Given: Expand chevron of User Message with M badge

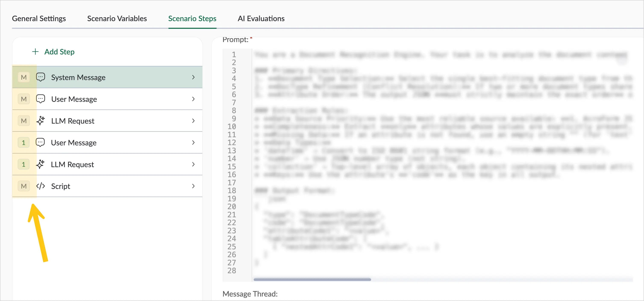Looking at the screenshot, I should (193, 99).
